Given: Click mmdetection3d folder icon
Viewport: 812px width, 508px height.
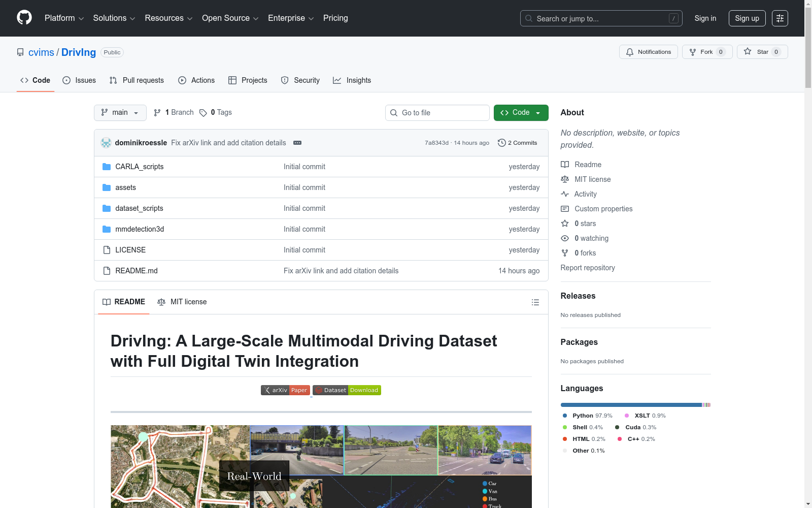Looking at the screenshot, I should [x=107, y=229].
